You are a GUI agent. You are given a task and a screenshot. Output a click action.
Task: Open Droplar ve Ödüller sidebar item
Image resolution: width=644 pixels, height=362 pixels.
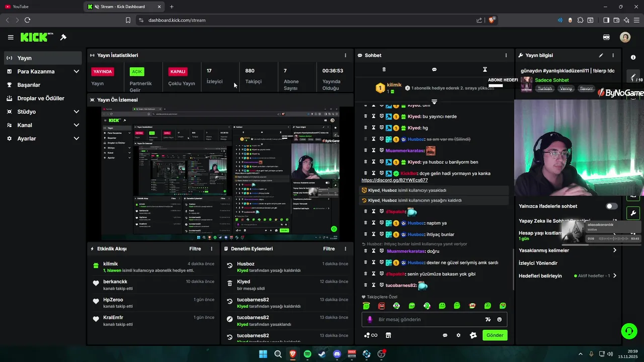click(x=43, y=98)
